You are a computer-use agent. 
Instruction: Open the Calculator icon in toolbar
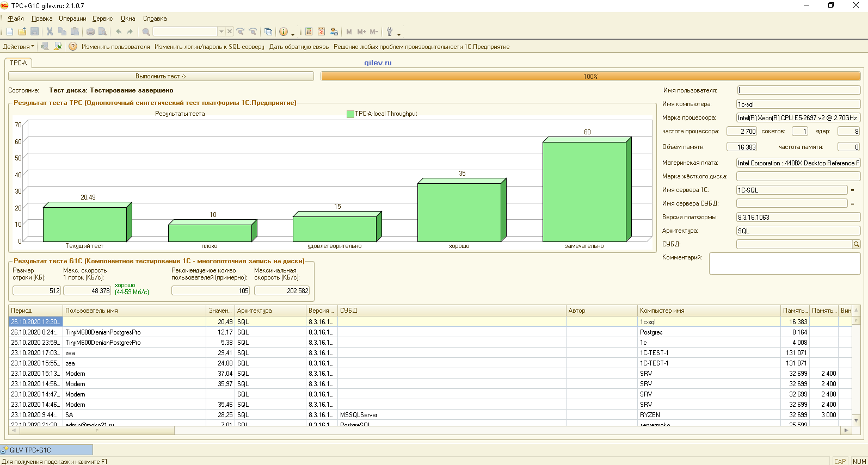[x=309, y=32]
